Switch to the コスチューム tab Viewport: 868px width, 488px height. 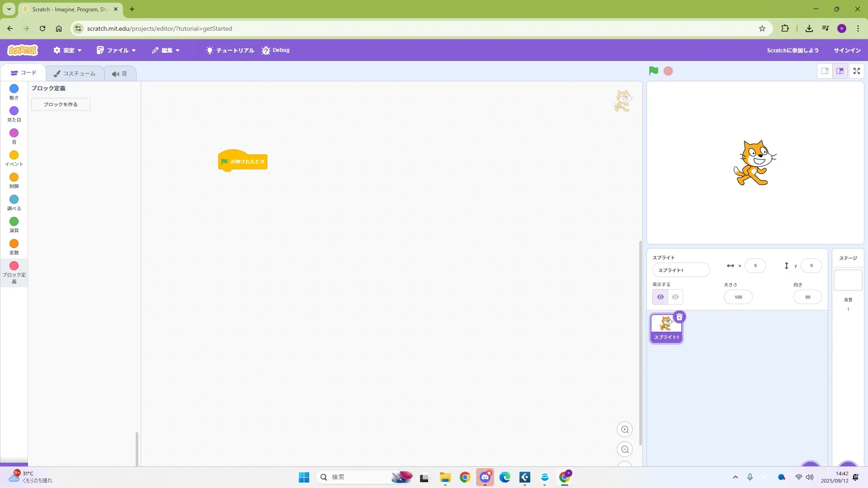tap(75, 73)
